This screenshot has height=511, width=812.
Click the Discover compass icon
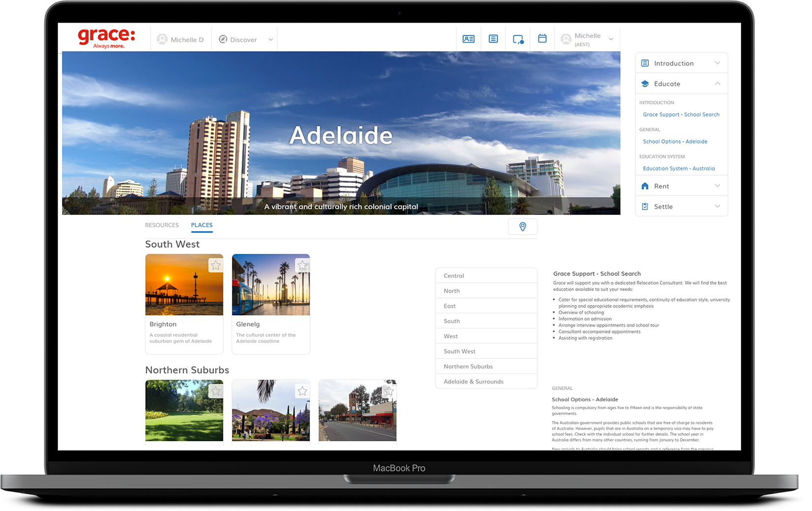coord(223,39)
